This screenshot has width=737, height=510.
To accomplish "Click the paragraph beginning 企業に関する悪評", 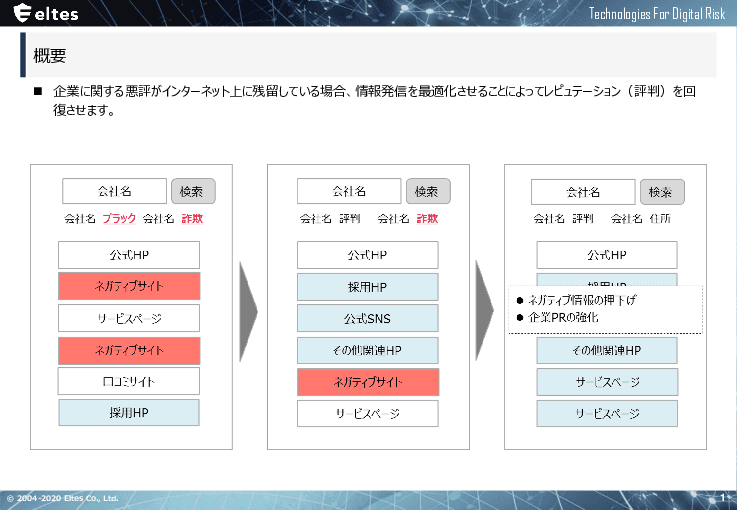I will [x=374, y=100].
